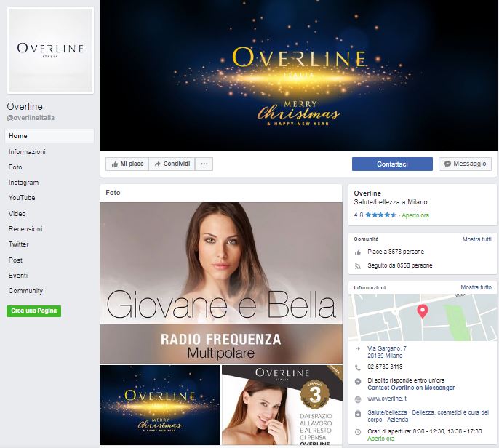Click the phone icon beside 02 5730 3118
Screen dimensions: 499x448
click(358, 367)
